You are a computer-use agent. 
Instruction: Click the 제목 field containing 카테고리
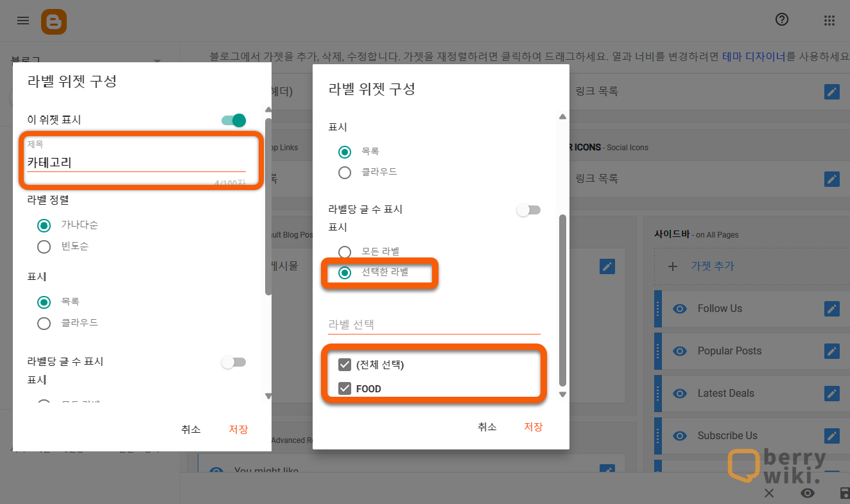[x=136, y=163]
